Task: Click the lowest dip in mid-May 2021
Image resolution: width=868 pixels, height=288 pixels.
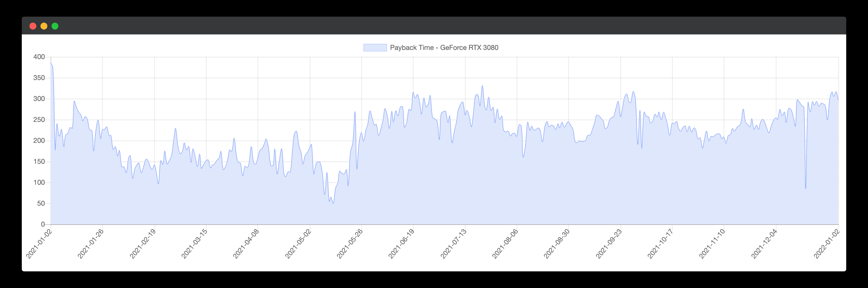Action: tap(333, 203)
